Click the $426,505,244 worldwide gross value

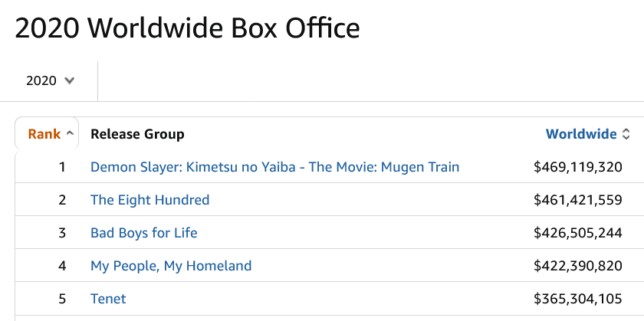577,233
